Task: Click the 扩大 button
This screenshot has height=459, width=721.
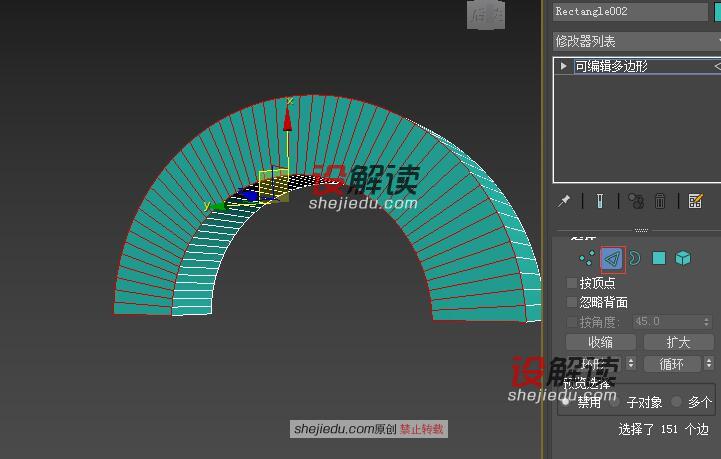Action: (x=678, y=343)
